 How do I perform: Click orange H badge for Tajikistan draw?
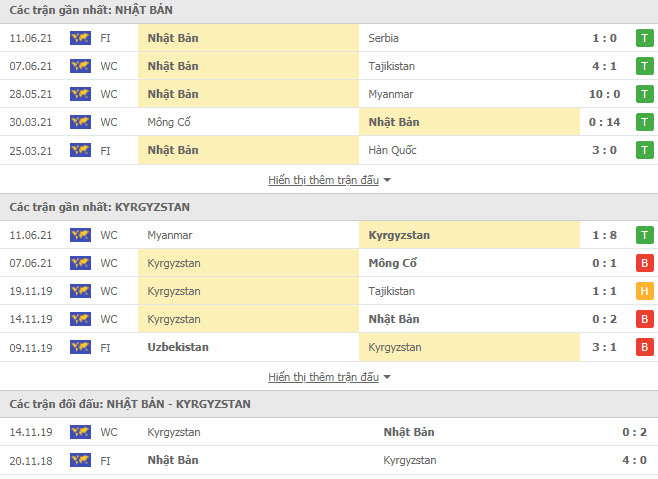tap(645, 291)
